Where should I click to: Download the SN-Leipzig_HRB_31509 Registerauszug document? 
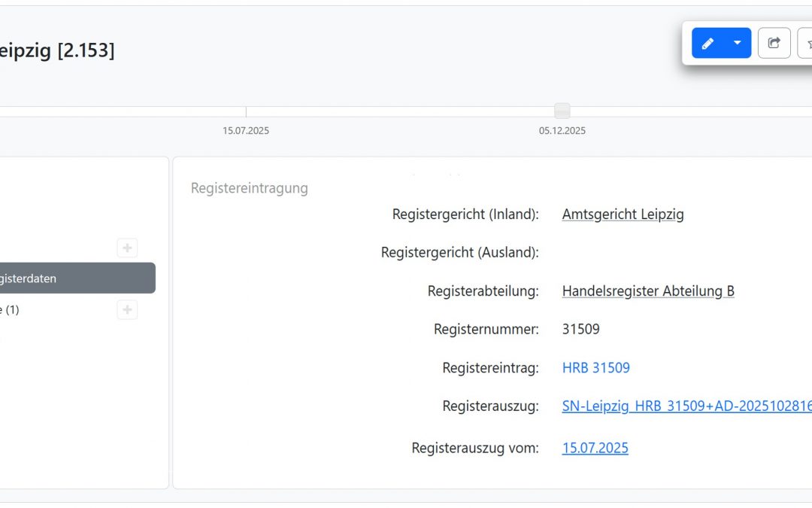coord(684,406)
